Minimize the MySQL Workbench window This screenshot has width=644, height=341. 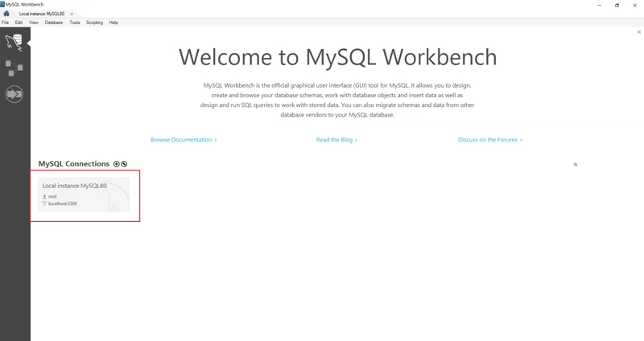[599, 6]
